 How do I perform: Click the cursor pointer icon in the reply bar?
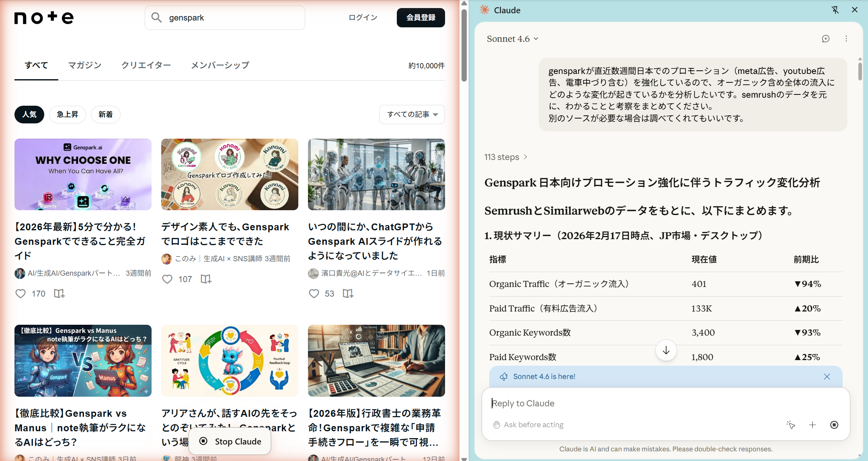click(791, 425)
